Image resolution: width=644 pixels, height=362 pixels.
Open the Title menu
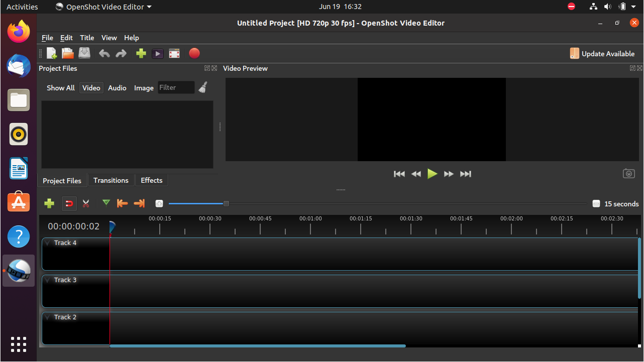coord(87,38)
